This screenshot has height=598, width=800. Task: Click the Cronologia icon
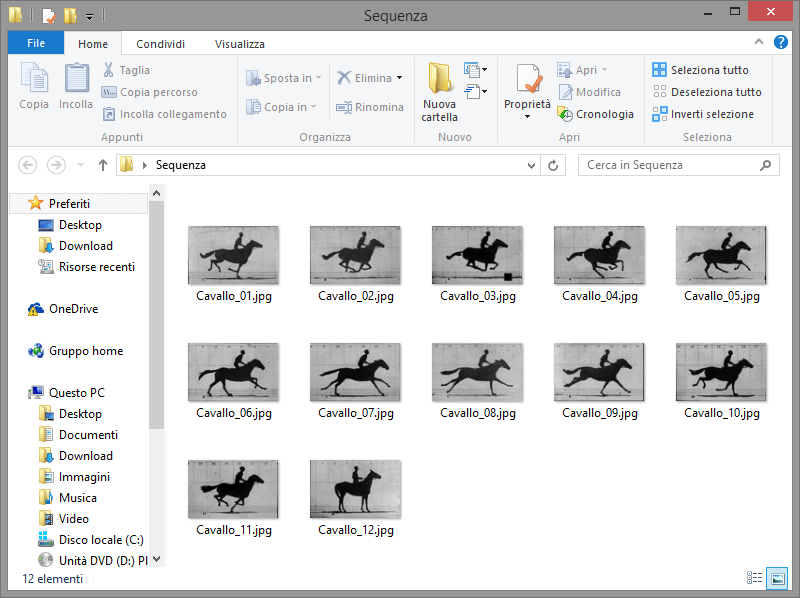(x=566, y=114)
